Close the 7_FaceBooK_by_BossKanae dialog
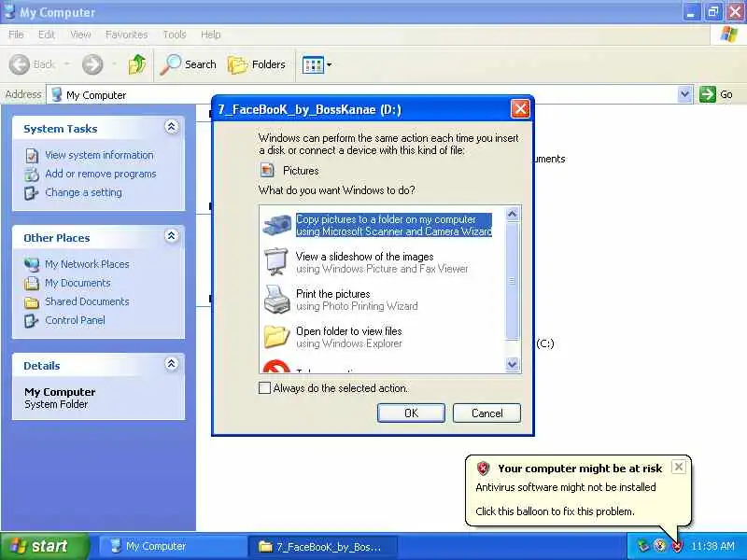 click(x=520, y=109)
